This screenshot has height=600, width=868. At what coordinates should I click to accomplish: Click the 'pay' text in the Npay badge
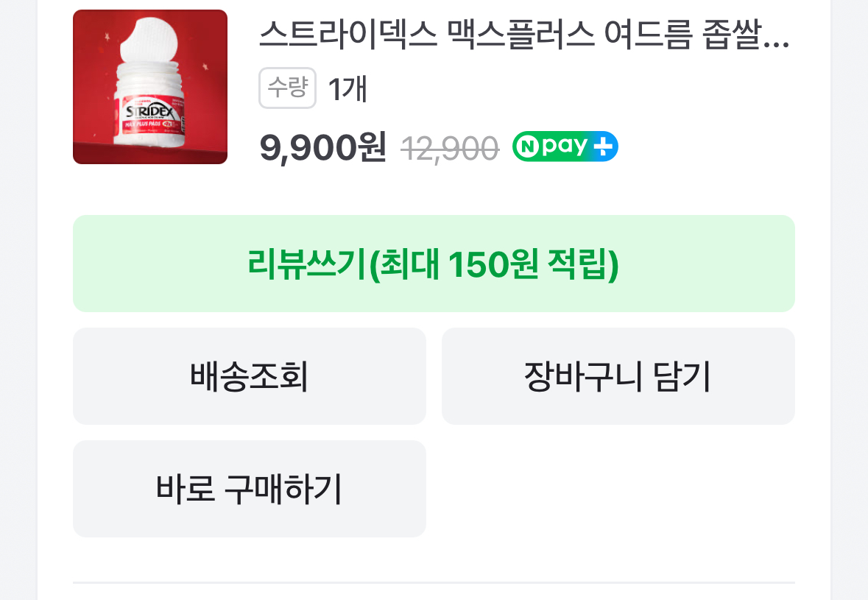pos(561,147)
